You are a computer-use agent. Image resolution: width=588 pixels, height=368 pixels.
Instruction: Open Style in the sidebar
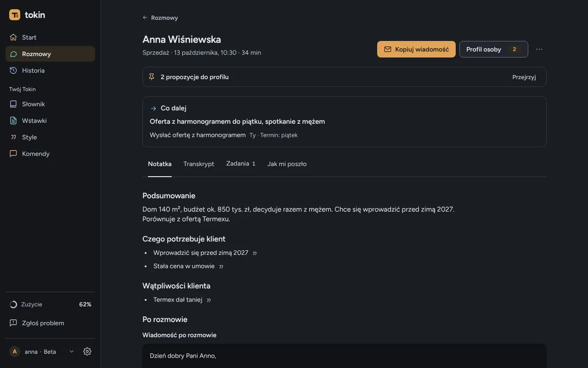[x=50, y=137]
